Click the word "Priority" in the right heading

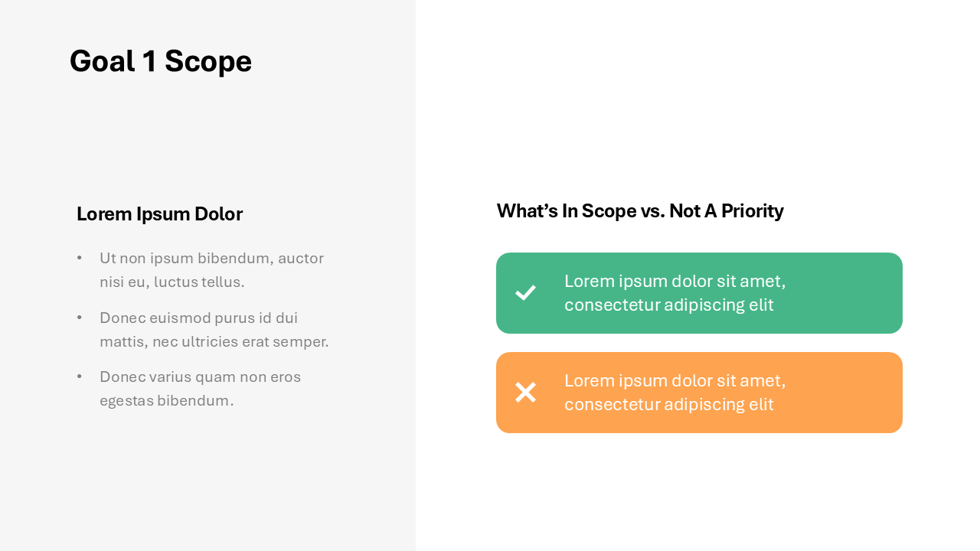752,211
